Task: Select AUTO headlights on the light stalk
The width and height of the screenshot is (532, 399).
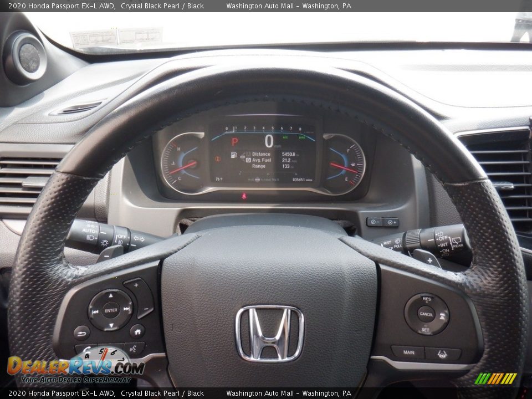Action: click(x=89, y=231)
